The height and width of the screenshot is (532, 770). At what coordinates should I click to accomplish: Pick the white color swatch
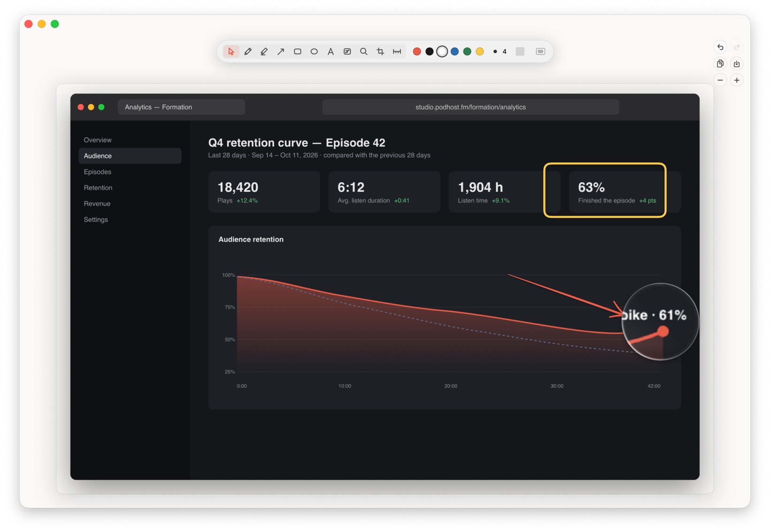pyautogui.click(x=442, y=52)
